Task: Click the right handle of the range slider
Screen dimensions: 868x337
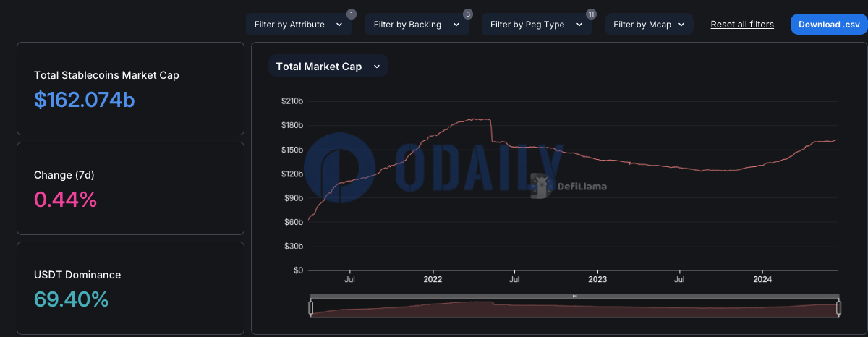Action: coord(839,309)
